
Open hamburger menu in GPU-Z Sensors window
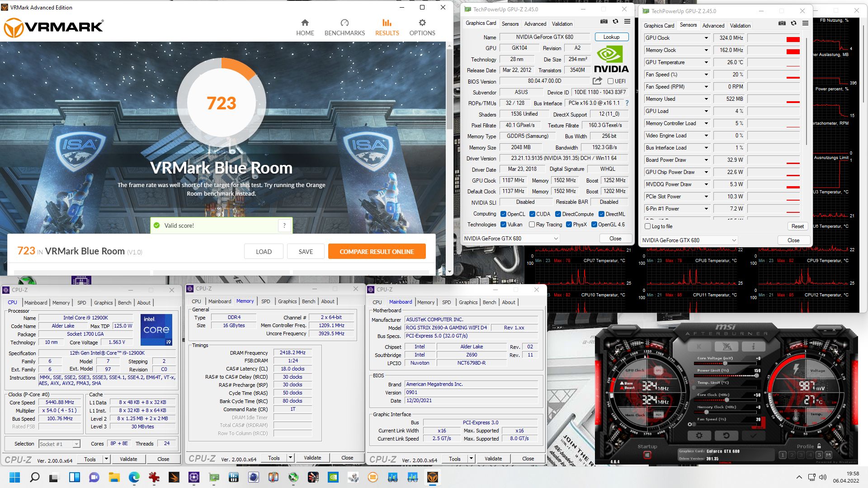805,23
